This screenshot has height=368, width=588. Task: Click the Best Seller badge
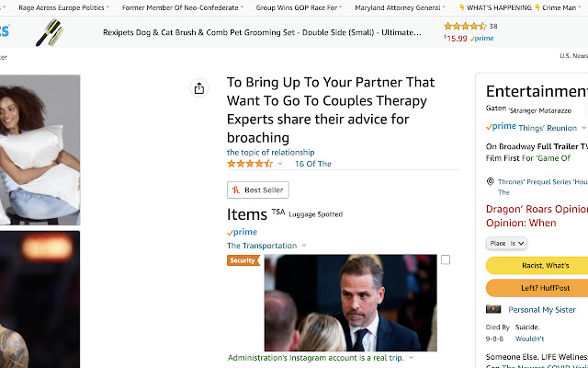click(x=258, y=190)
